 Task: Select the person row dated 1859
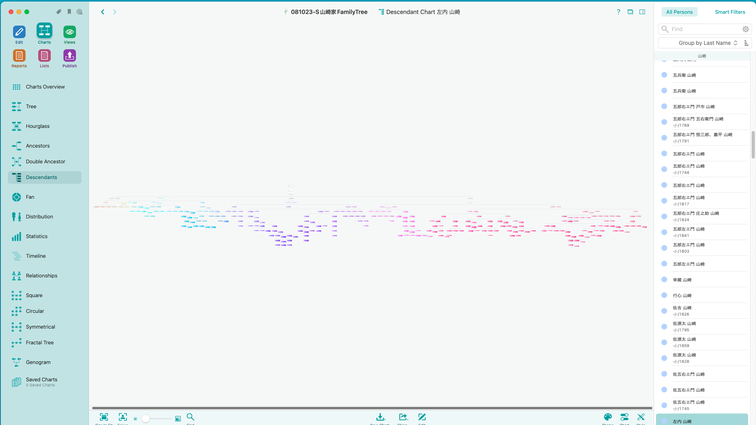click(702, 343)
